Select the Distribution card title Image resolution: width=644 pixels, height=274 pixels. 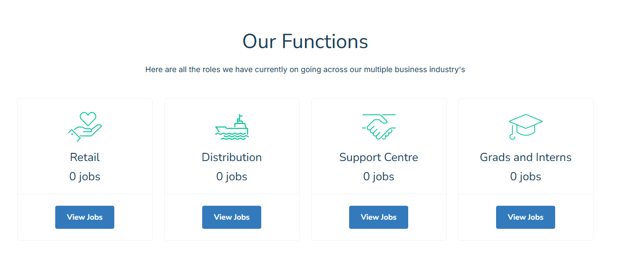[232, 157]
